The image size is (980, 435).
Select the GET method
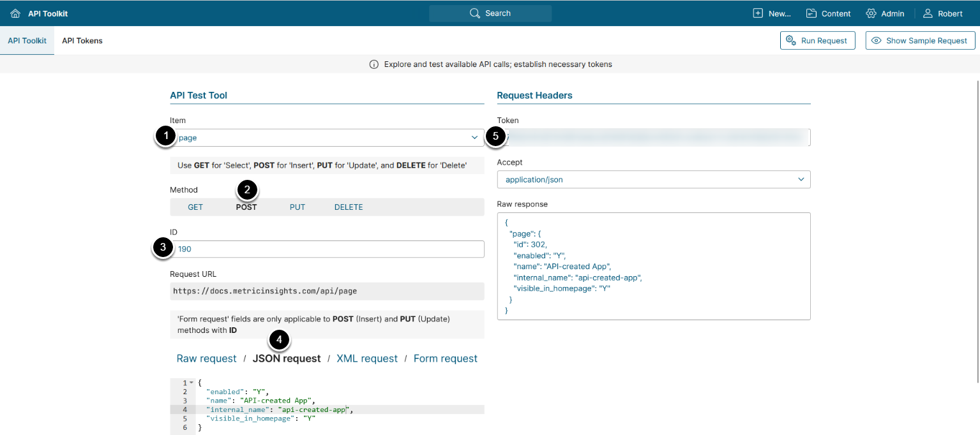[x=195, y=207]
